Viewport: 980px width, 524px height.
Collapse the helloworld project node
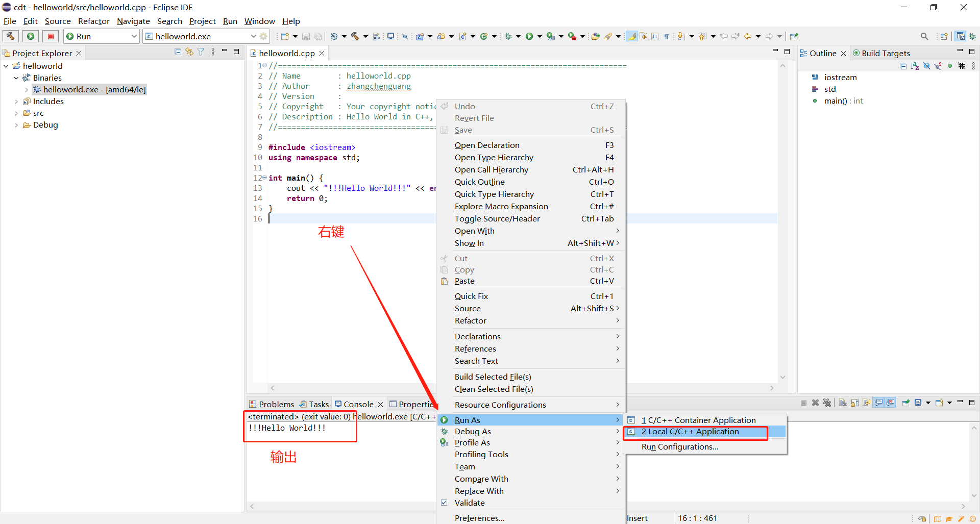point(6,66)
